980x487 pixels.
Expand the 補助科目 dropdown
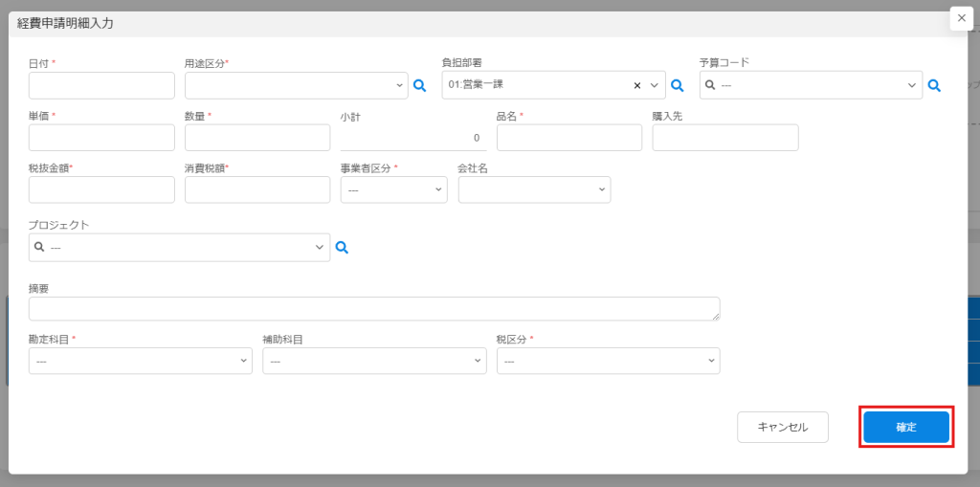click(374, 361)
